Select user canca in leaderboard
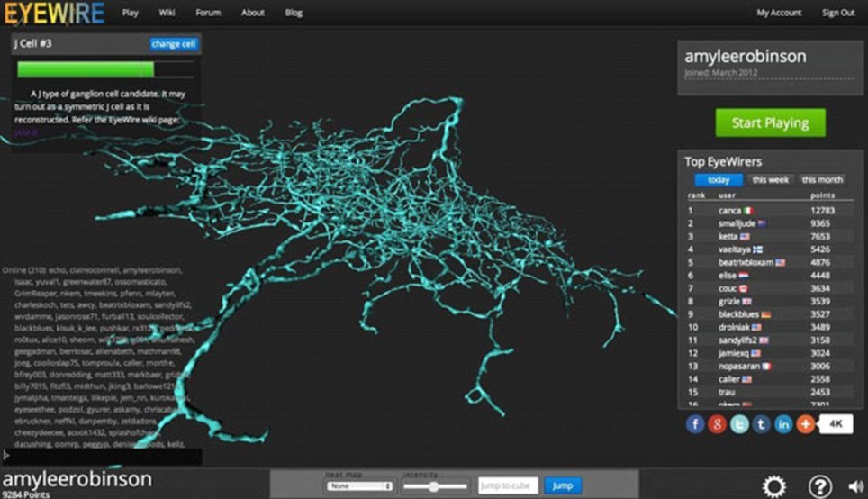The image size is (868, 499). point(729,211)
